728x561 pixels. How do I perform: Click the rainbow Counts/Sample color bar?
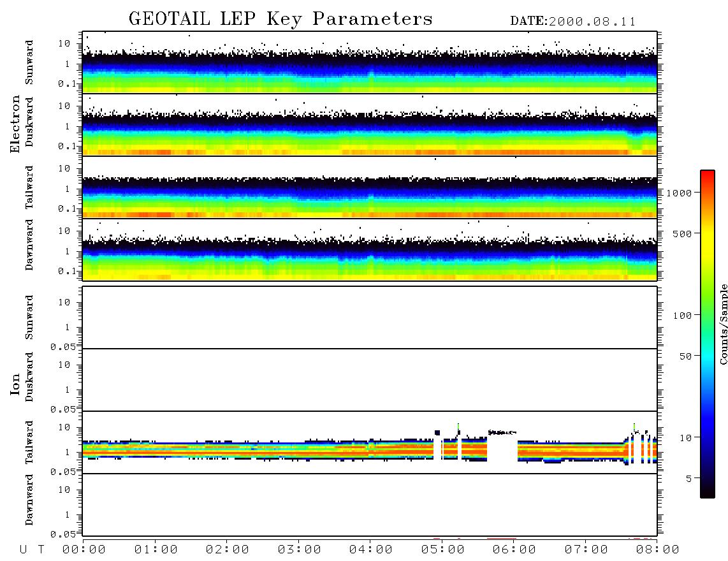coord(708,334)
